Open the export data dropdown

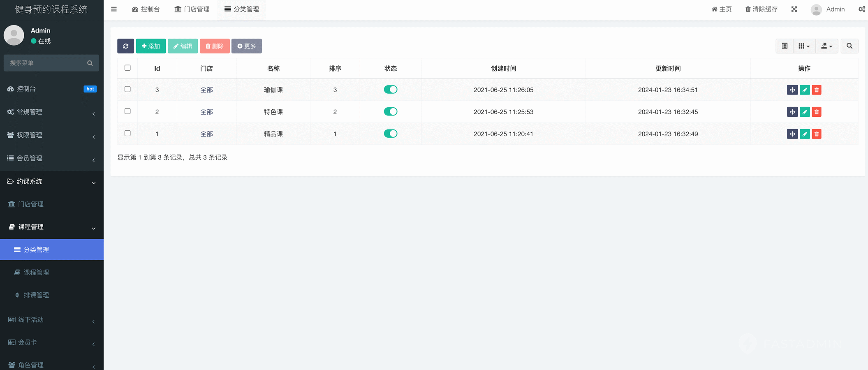(826, 46)
